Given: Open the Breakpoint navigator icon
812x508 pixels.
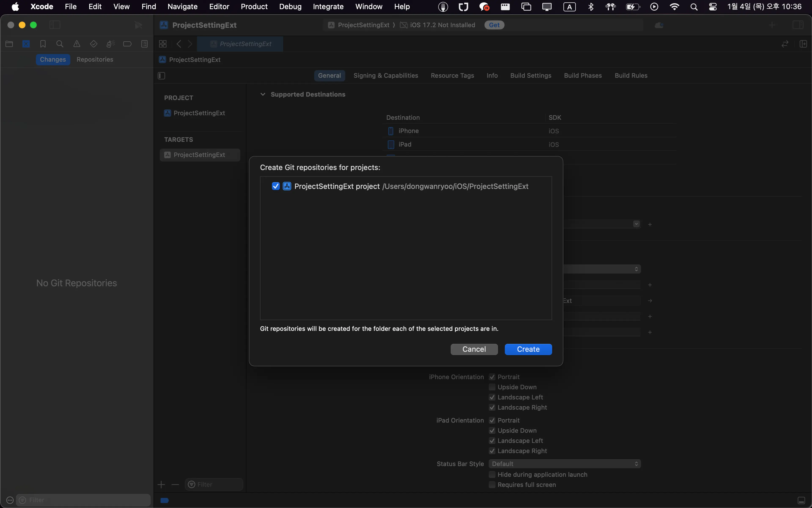Looking at the screenshot, I should coord(127,44).
